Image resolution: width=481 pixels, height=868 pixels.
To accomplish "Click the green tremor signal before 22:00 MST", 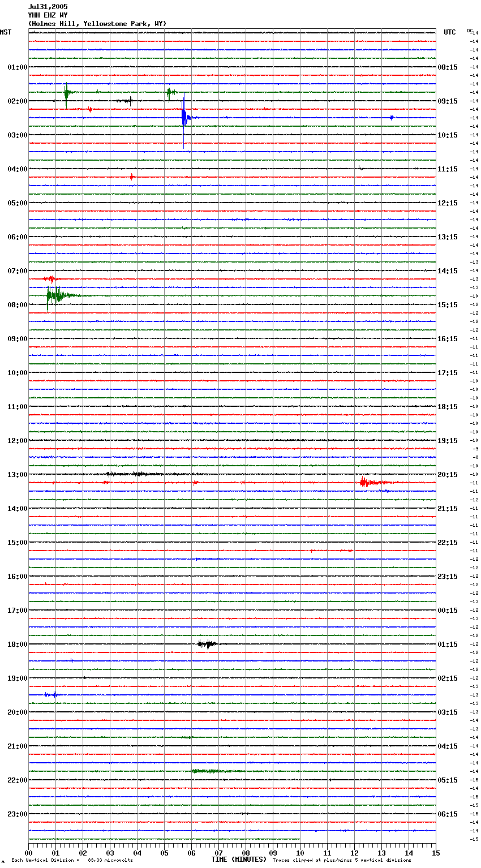I will (x=218, y=771).
